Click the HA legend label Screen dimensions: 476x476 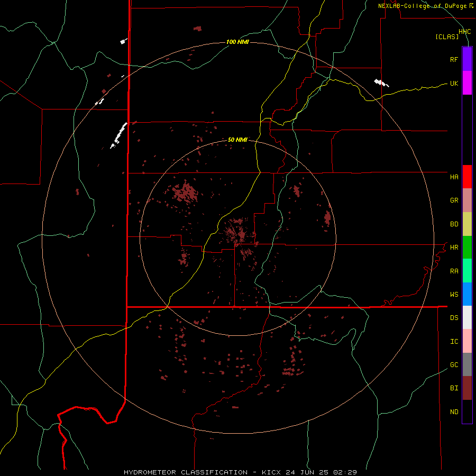click(x=454, y=177)
